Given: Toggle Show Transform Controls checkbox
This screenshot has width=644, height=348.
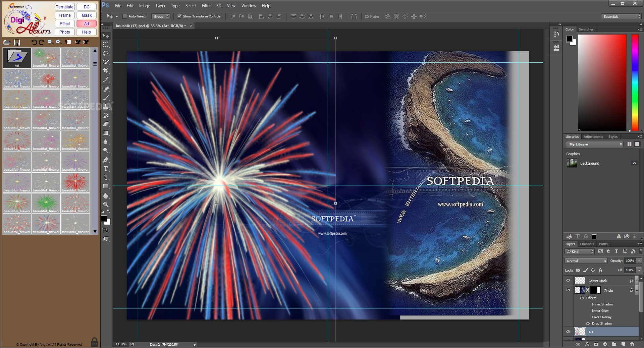Looking at the screenshot, I should pyautogui.click(x=179, y=16).
